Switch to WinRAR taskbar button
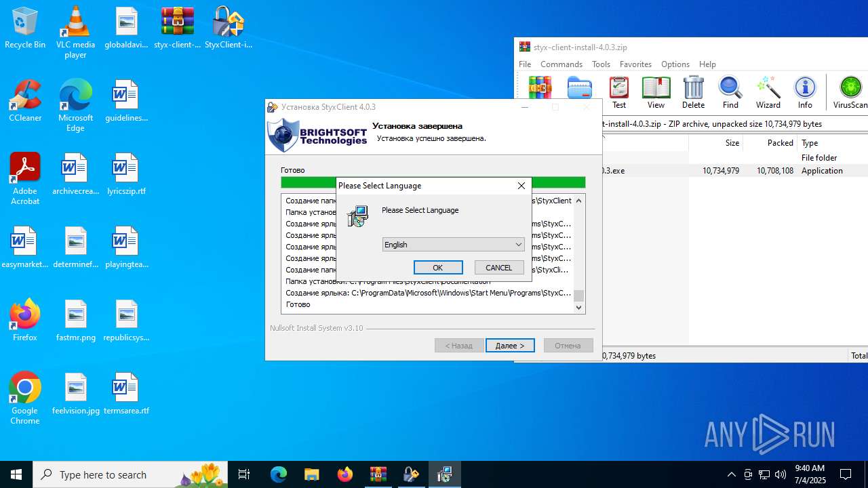The width and height of the screenshot is (868, 488). point(378,474)
